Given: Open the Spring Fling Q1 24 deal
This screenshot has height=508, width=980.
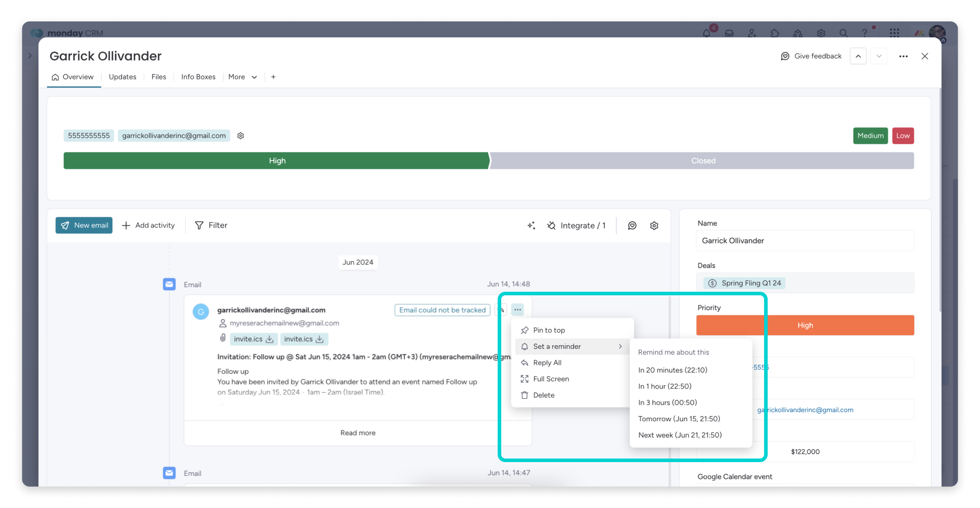Looking at the screenshot, I should point(745,283).
